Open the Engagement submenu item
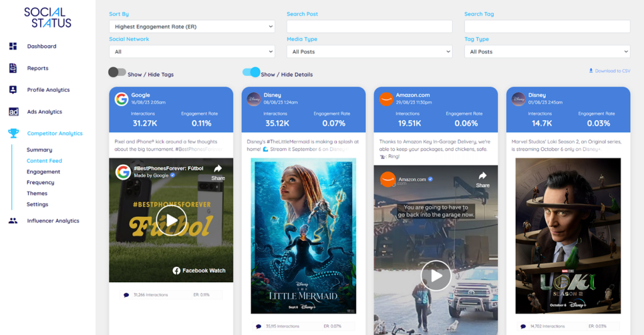This screenshot has width=644, height=335. click(x=43, y=172)
